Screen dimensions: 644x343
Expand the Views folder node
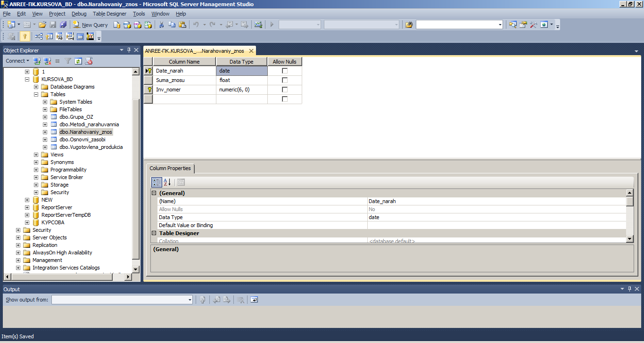pyautogui.click(x=36, y=155)
